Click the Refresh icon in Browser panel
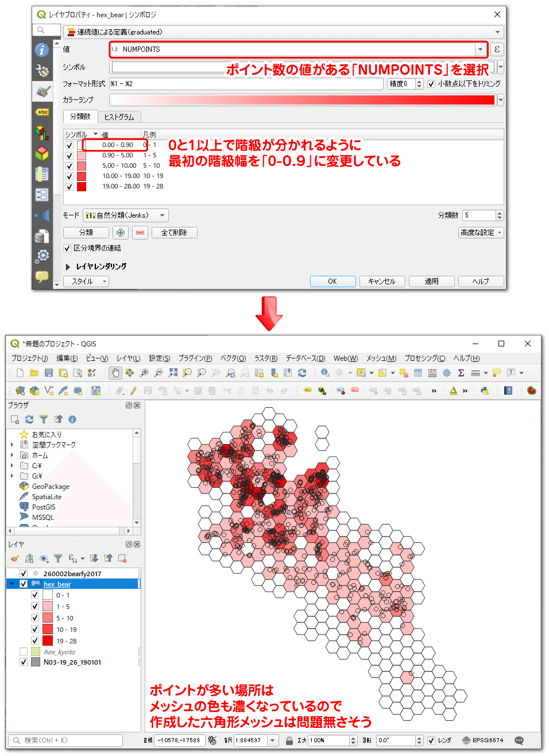The height and width of the screenshot is (756, 549). pos(29,419)
